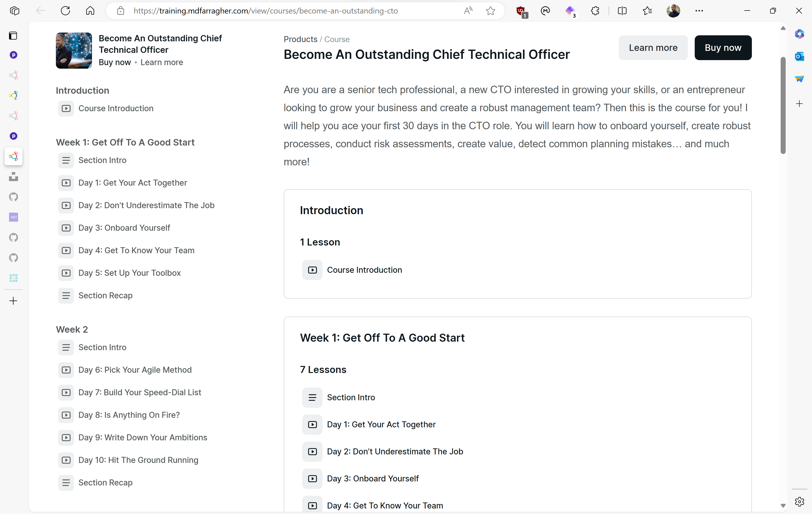Open Settings and more ellipsis menu
Viewport: 812px width, 514px height.
coord(699,11)
